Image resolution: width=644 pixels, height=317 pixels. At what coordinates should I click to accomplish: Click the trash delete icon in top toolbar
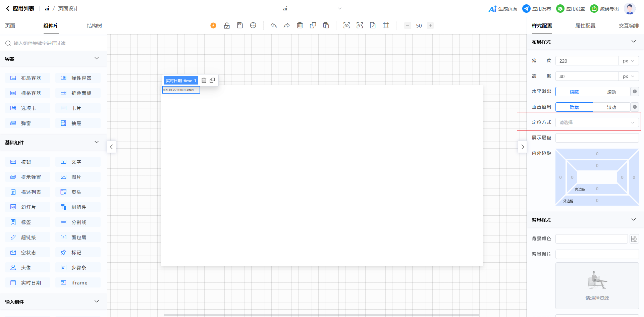(x=300, y=25)
